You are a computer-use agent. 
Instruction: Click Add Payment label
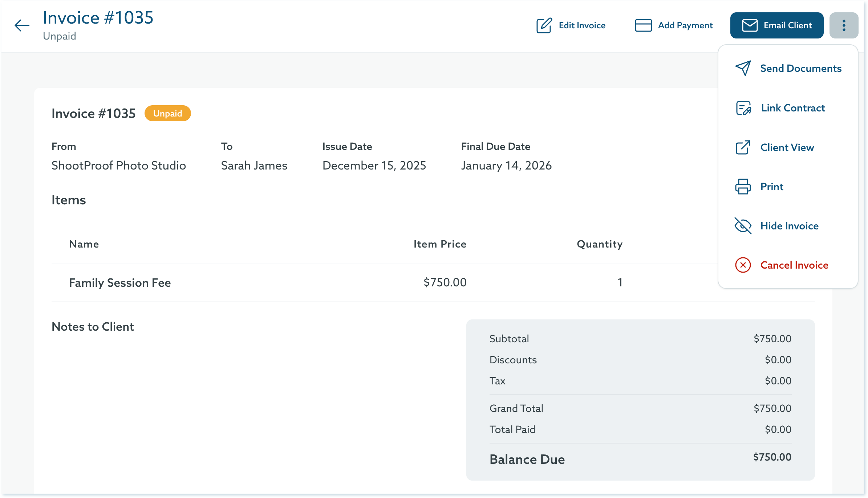pos(685,25)
